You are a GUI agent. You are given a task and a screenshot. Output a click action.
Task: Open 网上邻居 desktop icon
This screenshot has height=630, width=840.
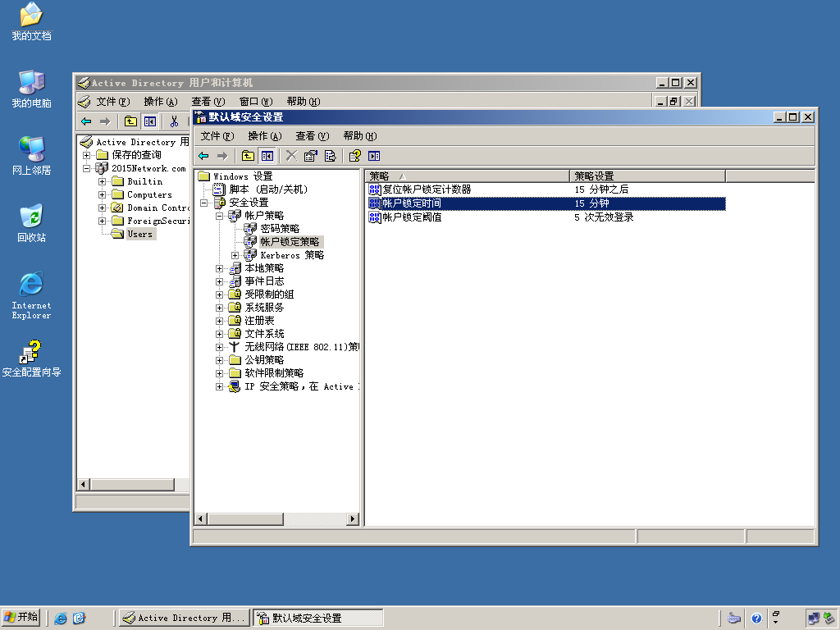pyautogui.click(x=31, y=156)
